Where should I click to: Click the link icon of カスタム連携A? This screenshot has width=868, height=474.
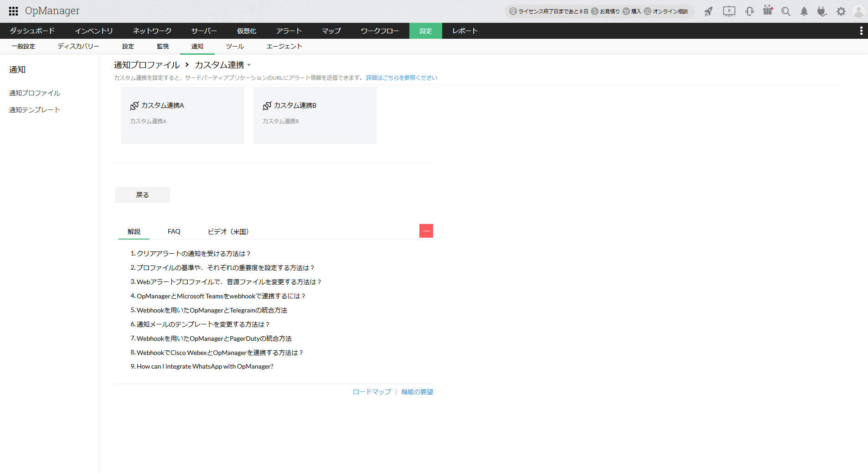click(134, 106)
